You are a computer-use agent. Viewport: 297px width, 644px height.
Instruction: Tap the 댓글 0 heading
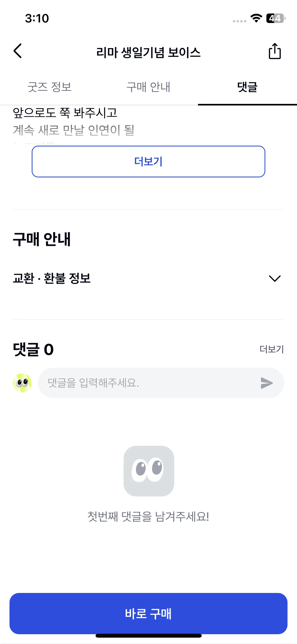coord(33,349)
